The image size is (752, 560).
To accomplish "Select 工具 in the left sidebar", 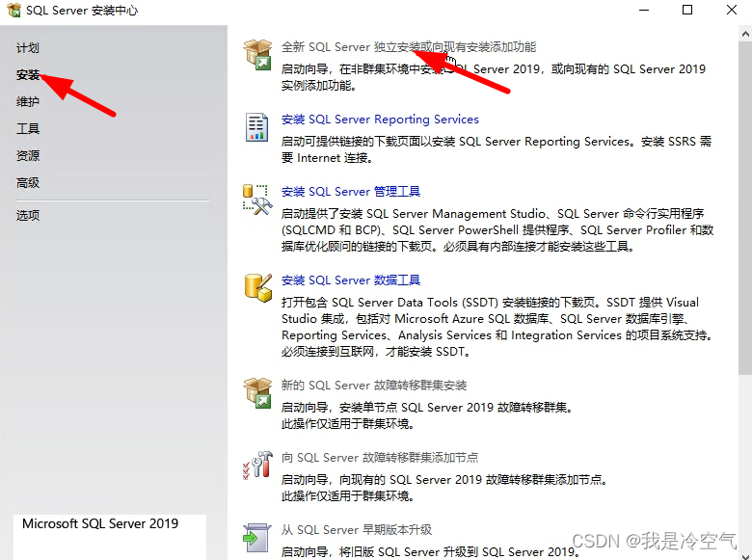I will tap(27, 128).
